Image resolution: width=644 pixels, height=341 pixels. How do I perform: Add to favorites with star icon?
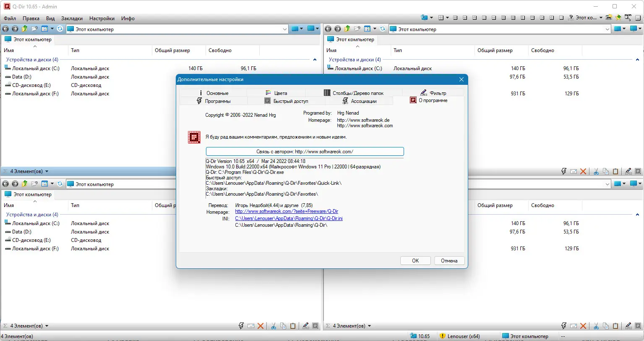click(618, 18)
